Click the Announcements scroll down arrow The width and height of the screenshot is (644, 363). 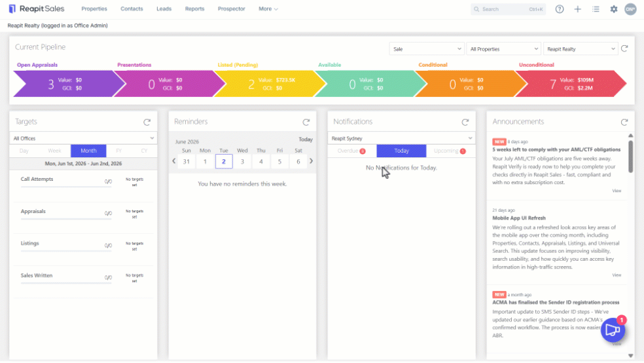630,356
